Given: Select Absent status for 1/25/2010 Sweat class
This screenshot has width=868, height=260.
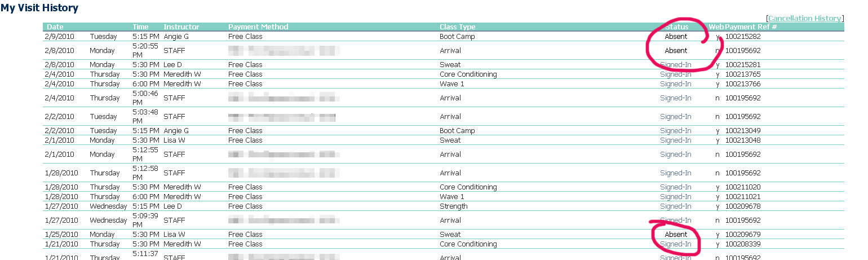Looking at the screenshot, I should coord(676,235).
